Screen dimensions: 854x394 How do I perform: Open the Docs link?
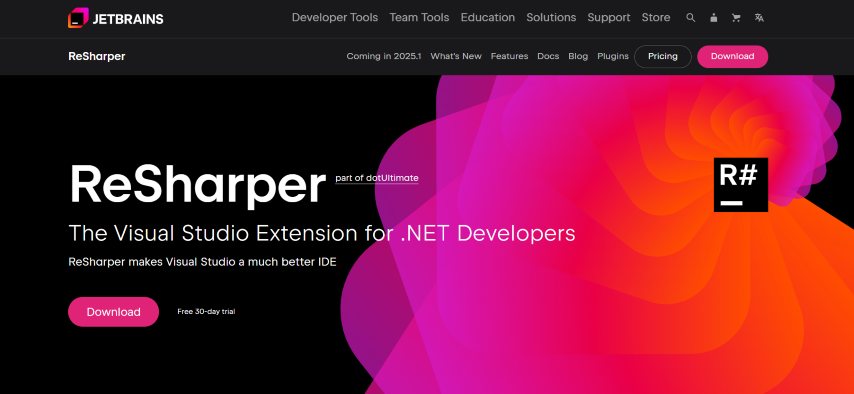click(x=548, y=56)
